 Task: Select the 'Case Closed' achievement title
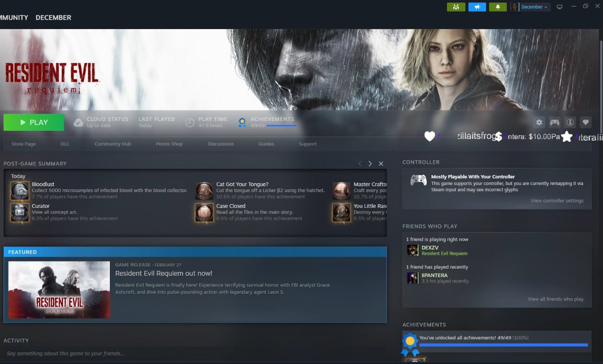(x=231, y=206)
